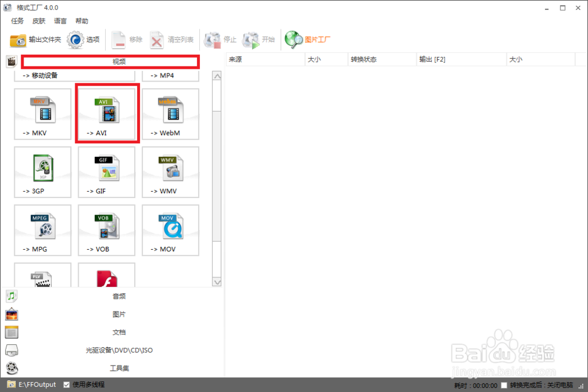Viewport: 588px width, 392px height.
Task: Open the 皮肤 skin menu
Action: pos(39,21)
